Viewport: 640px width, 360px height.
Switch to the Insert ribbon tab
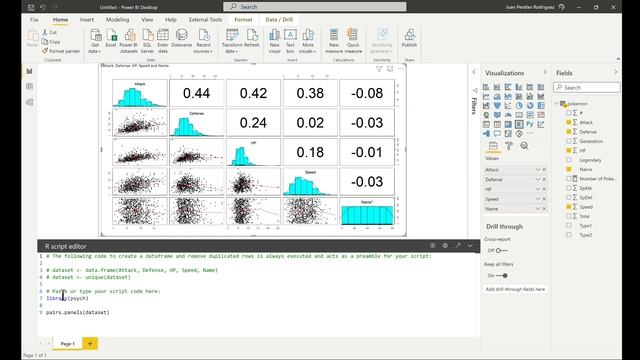click(x=87, y=20)
